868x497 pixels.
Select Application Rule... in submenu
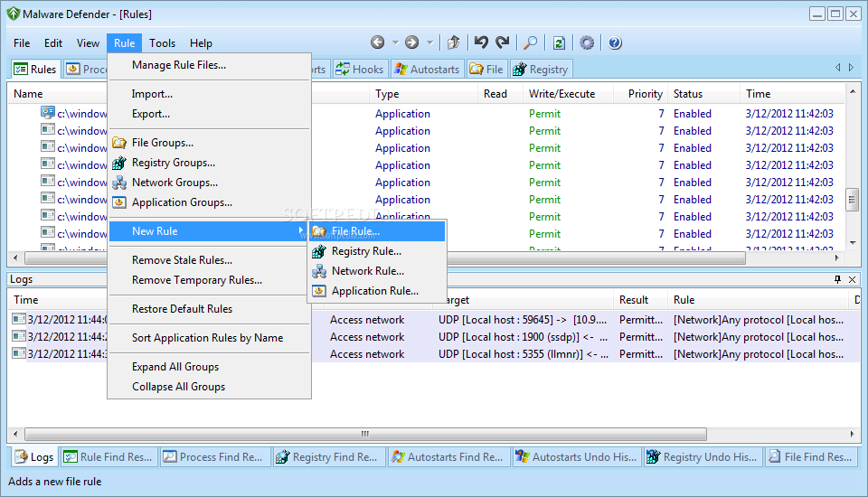tap(377, 291)
